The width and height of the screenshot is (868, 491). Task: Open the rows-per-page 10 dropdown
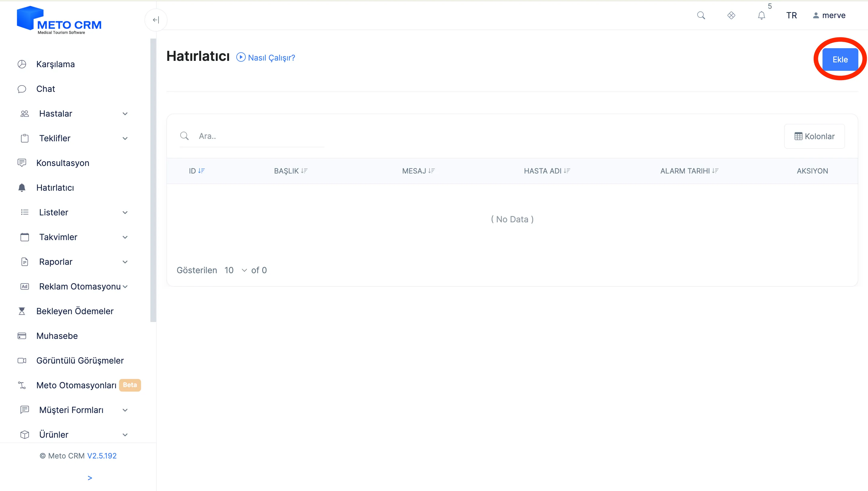pyautogui.click(x=235, y=270)
